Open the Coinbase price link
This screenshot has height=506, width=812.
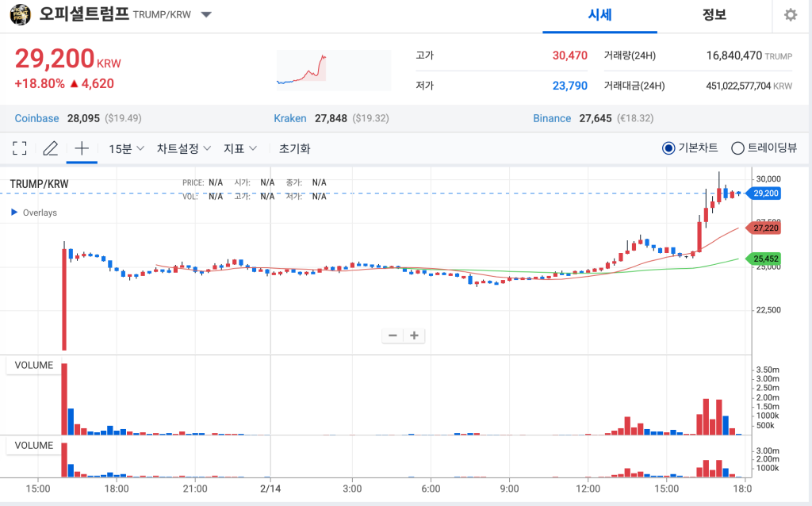coord(37,118)
